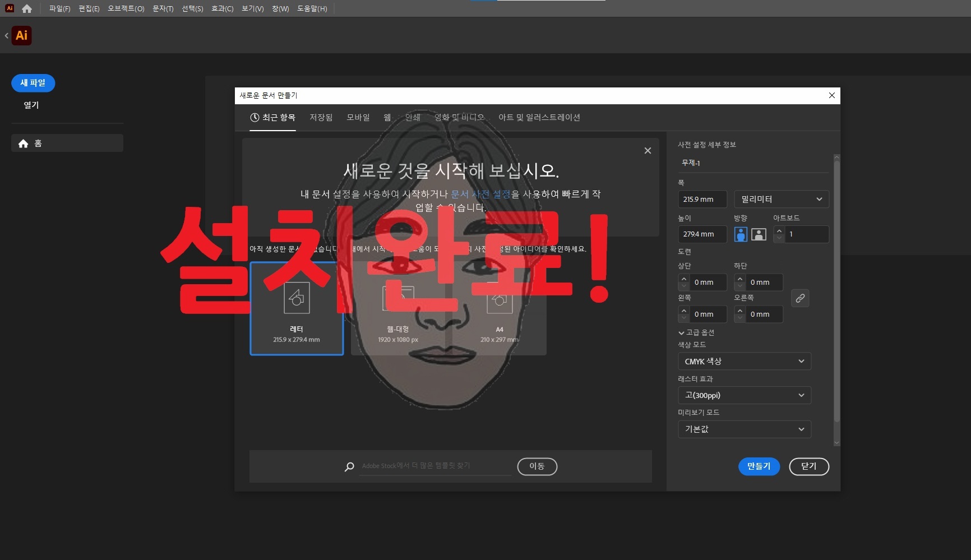The width and height of the screenshot is (971, 560).
Task: Select the 웹-대형 preset icon
Action: (398, 298)
